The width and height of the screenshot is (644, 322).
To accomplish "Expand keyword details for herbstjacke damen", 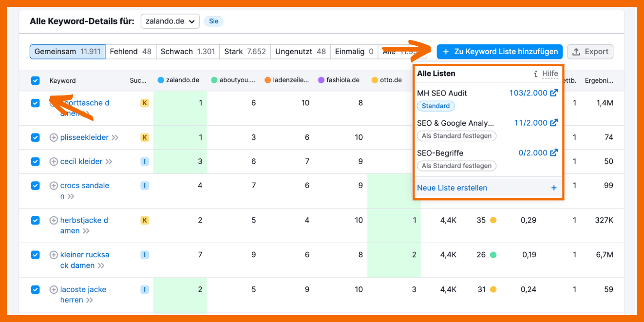I will click(86, 231).
